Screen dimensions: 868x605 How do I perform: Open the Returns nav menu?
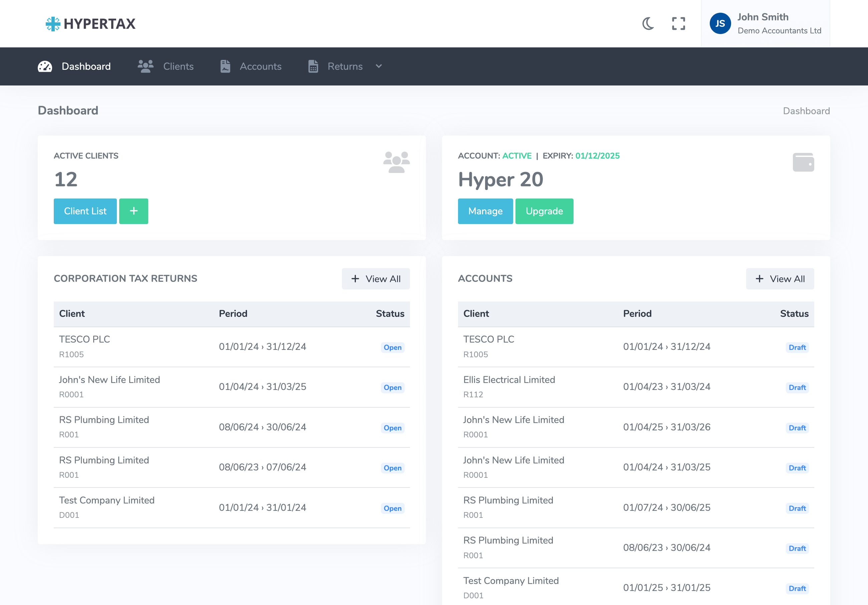point(345,66)
